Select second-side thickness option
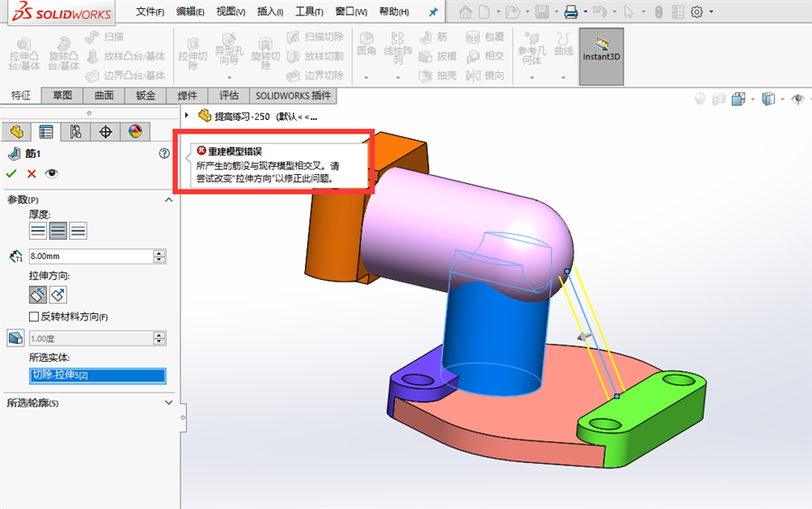Screen dimensions: 812x509 (x=78, y=231)
